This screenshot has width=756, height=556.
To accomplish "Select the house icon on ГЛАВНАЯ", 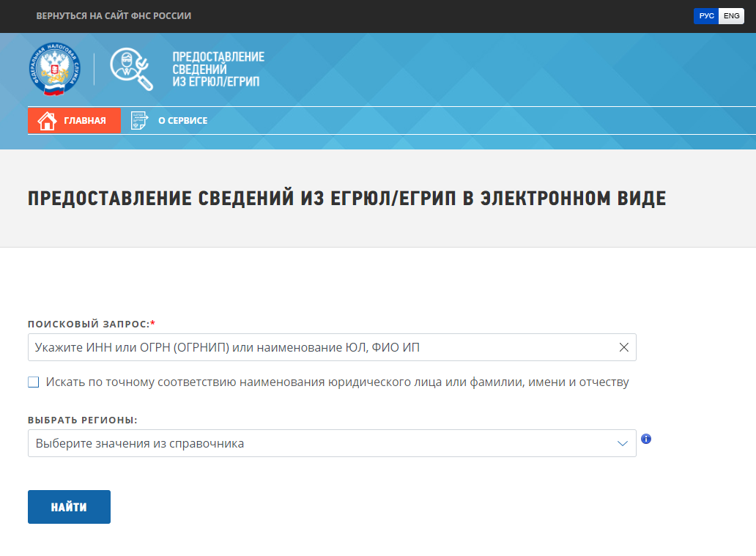I will click(46, 120).
